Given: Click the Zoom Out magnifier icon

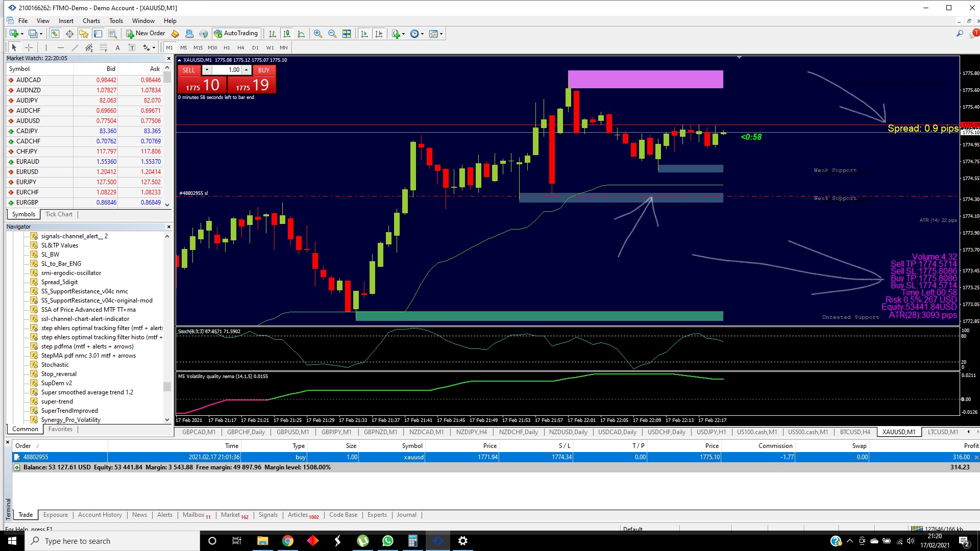Looking at the screenshot, I should click(x=332, y=34).
